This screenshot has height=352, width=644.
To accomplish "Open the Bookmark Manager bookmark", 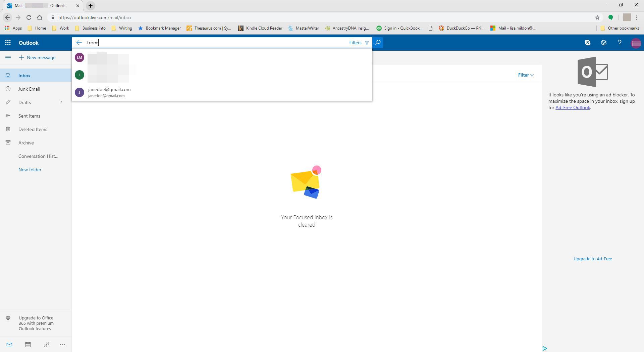I will pos(160,28).
